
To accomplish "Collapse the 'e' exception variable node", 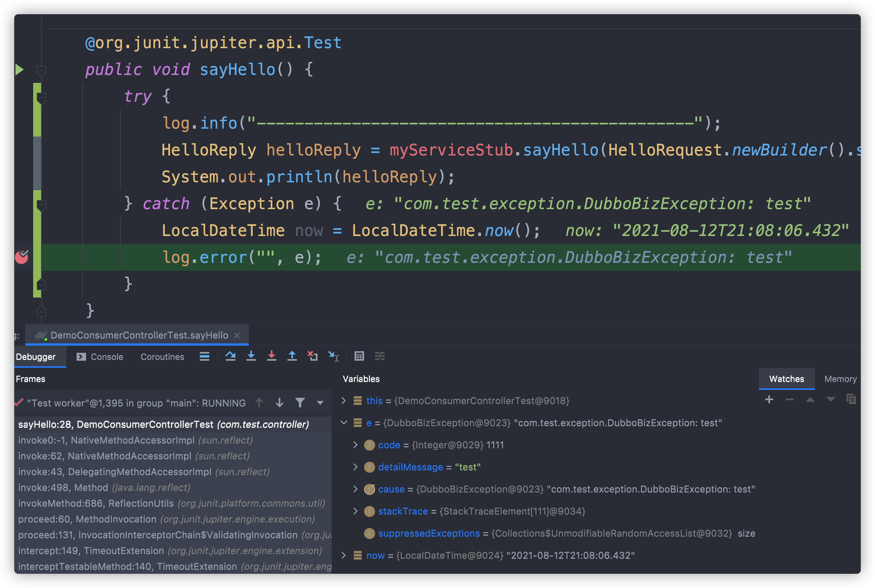I will [344, 423].
